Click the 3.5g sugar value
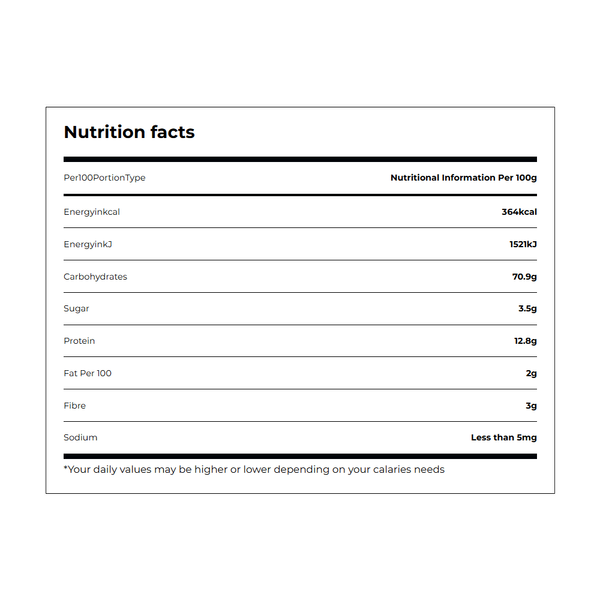 coord(528,309)
